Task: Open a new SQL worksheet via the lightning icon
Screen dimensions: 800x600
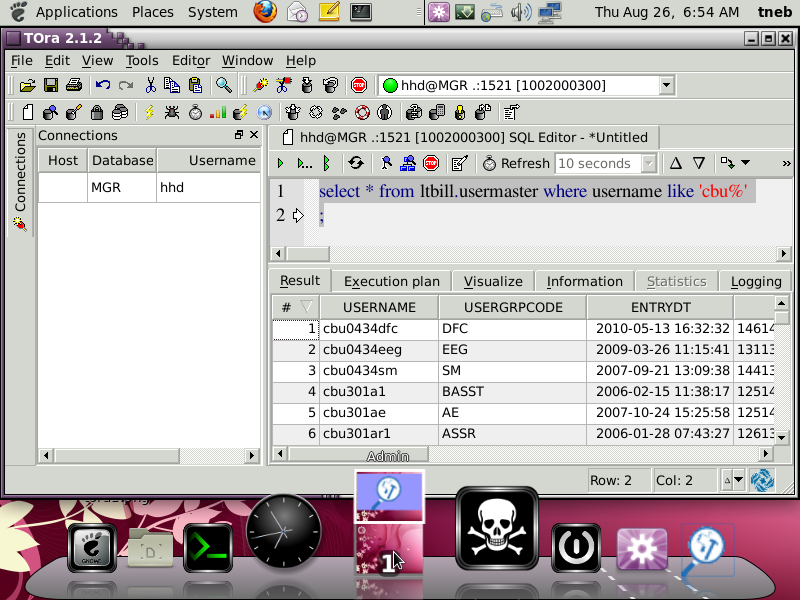Action: coord(148,112)
